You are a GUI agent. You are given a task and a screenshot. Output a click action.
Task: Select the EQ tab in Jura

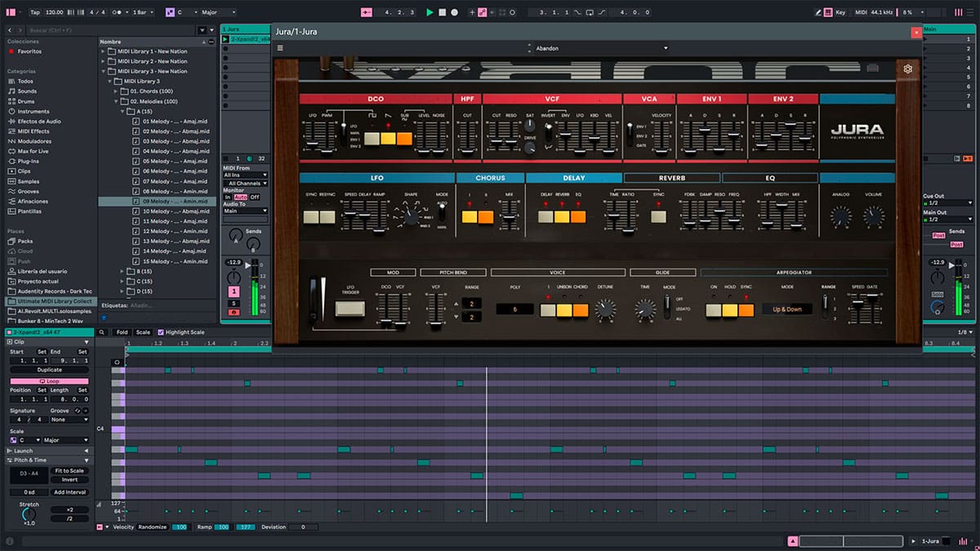pyautogui.click(x=769, y=177)
